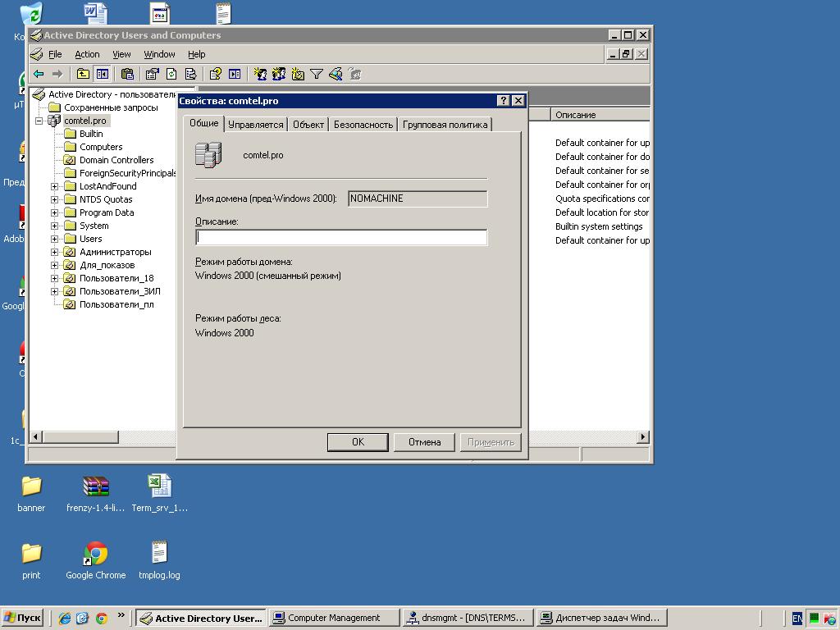
Task: Click Chrome icon in quick launch bar
Action: tap(101, 619)
